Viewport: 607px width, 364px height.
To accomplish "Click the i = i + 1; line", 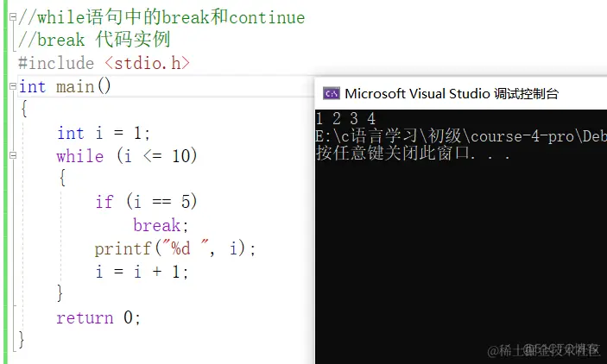I will tap(142, 272).
